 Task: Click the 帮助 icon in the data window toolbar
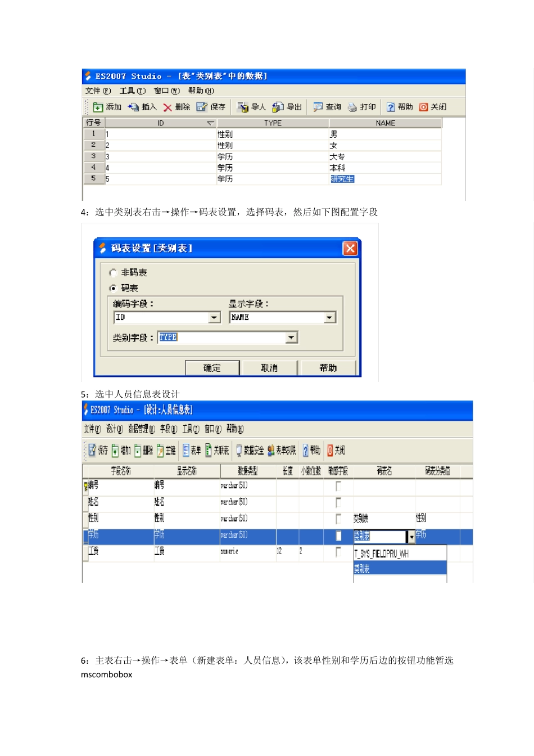point(391,107)
